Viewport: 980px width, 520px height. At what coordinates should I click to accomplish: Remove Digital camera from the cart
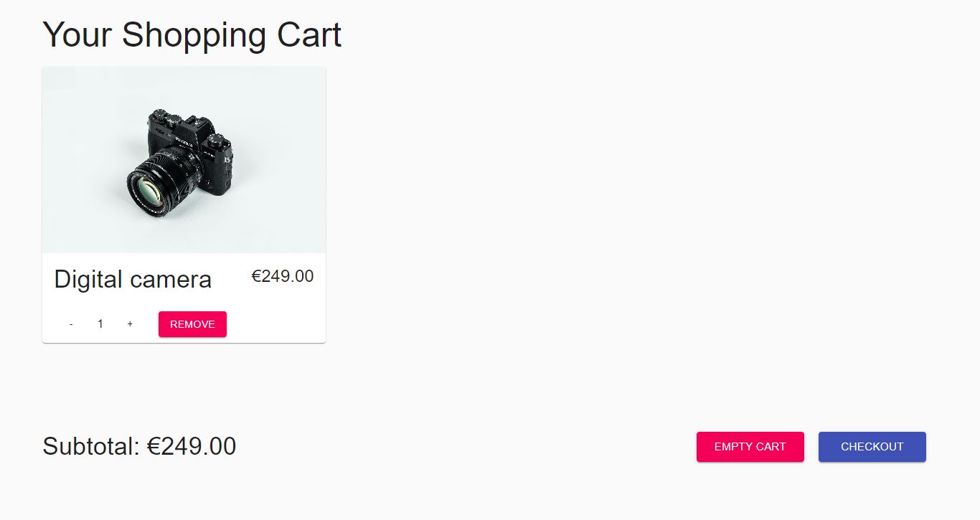point(192,324)
